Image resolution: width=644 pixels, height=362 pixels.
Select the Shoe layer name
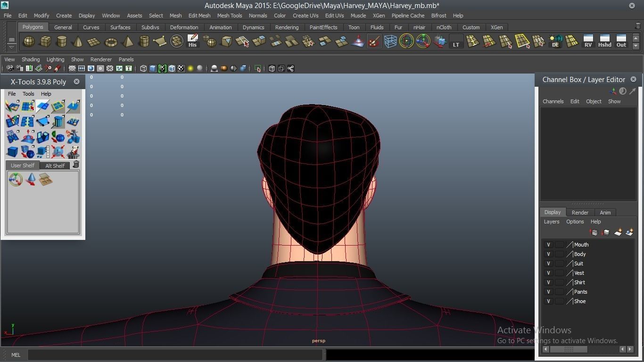pyautogui.click(x=580, y=301)
